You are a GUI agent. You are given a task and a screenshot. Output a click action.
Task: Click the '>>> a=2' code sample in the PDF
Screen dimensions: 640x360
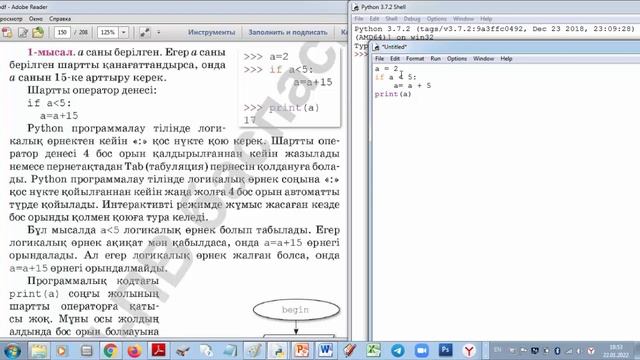266,57
